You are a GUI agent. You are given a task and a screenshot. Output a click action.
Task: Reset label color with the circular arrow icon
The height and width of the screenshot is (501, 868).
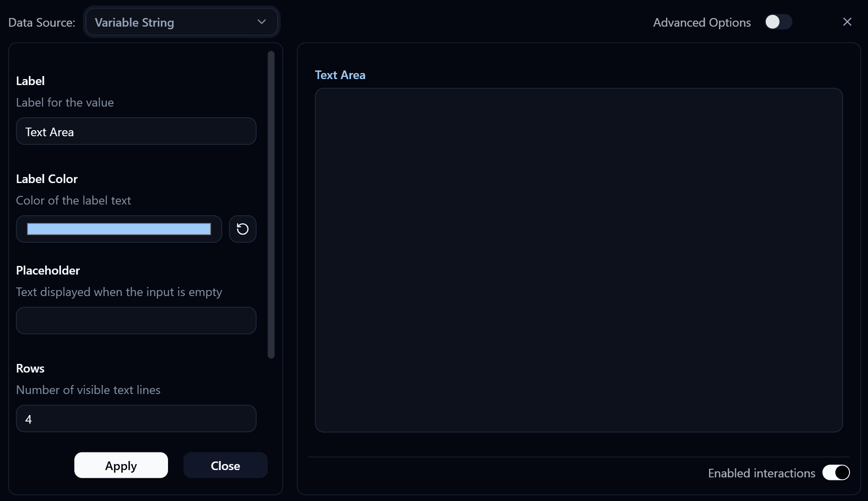click(242, 229)
